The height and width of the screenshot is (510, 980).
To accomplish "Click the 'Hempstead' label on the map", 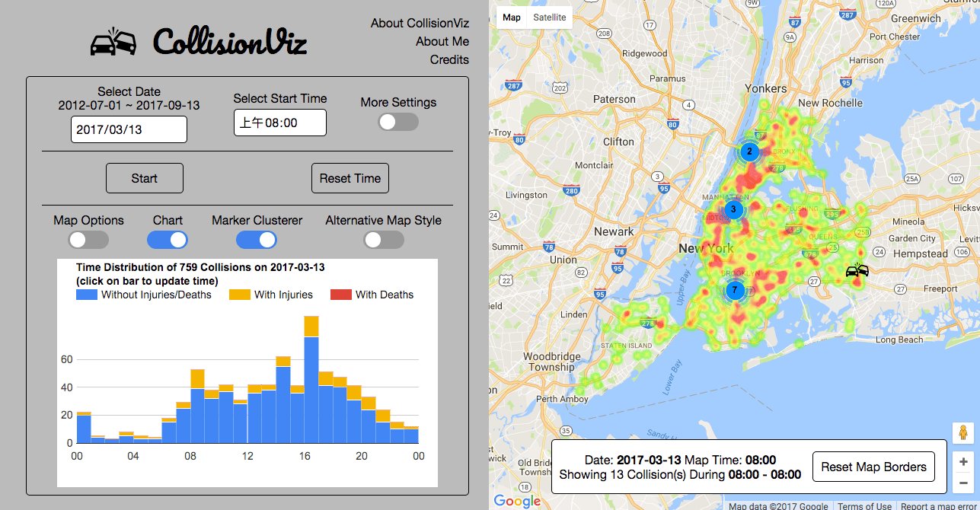I will point(921,253).
